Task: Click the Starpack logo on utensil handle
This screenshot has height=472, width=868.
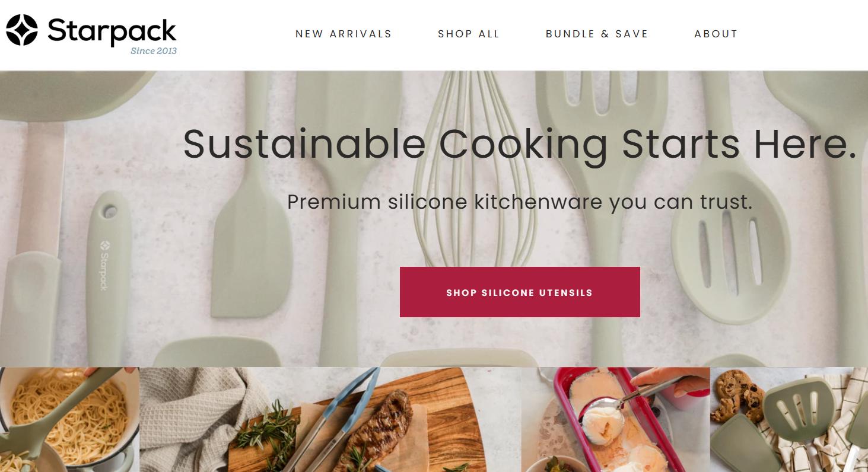Action: click(104, 265)
